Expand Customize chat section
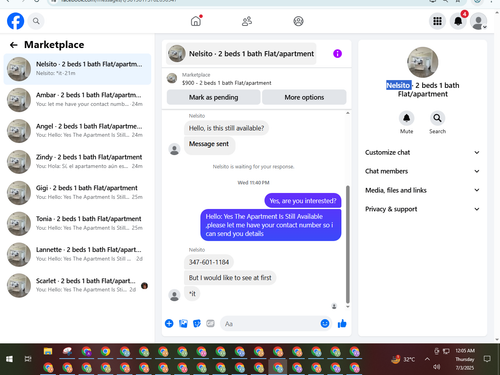The width and height of the screenshot is (500, 375). tap(422, 152)
